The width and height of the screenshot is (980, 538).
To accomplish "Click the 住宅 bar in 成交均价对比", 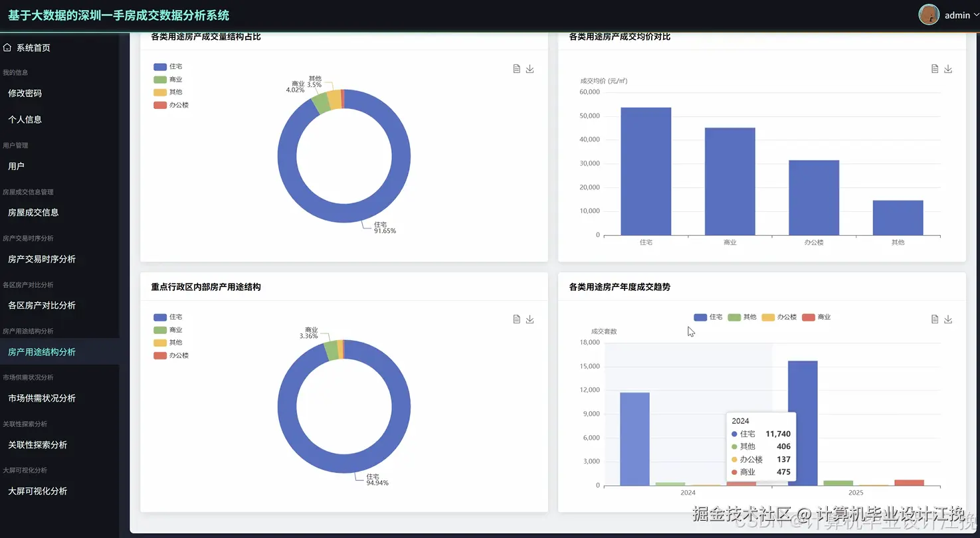I will coord(646,171).
